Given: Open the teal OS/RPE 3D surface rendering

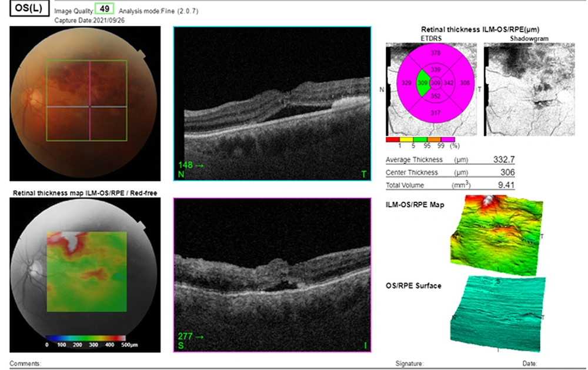Looking at the screenshot, I should 497,314.
